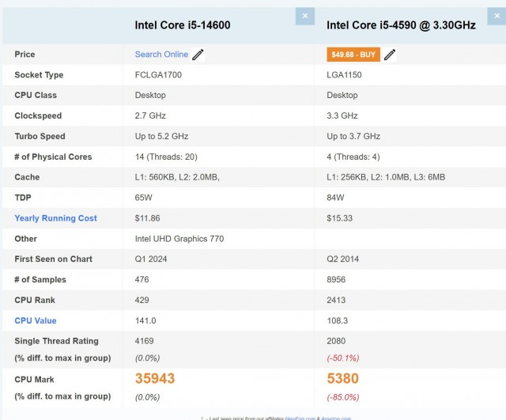Select the Turbo Speed row label
506x420 pixels.
pos(40,136)
